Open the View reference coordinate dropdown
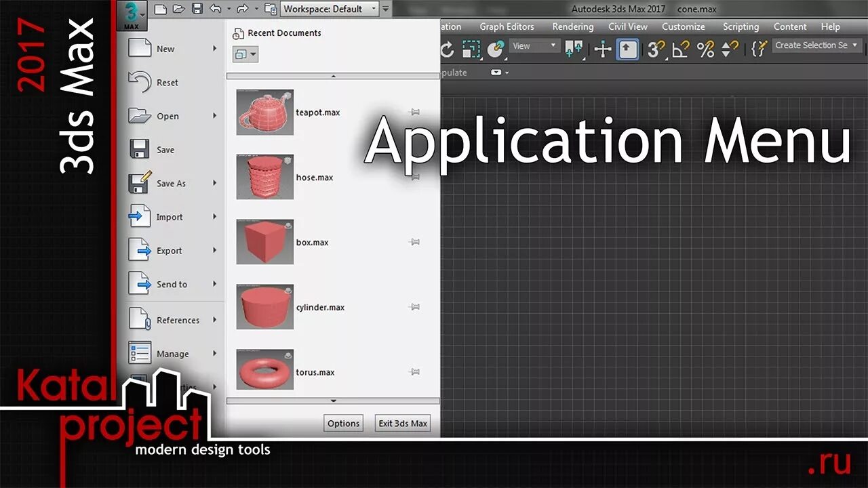 534,46
